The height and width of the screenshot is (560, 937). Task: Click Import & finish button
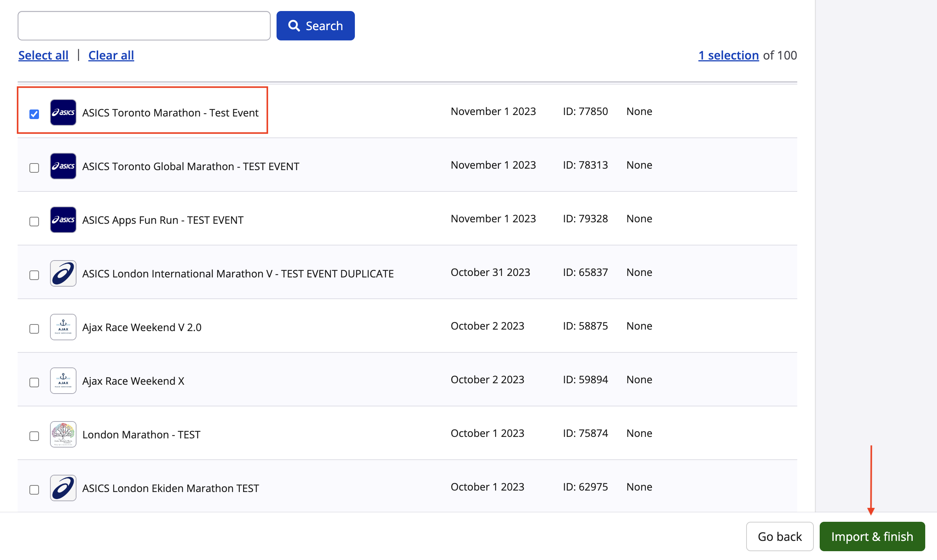point(872,536)
